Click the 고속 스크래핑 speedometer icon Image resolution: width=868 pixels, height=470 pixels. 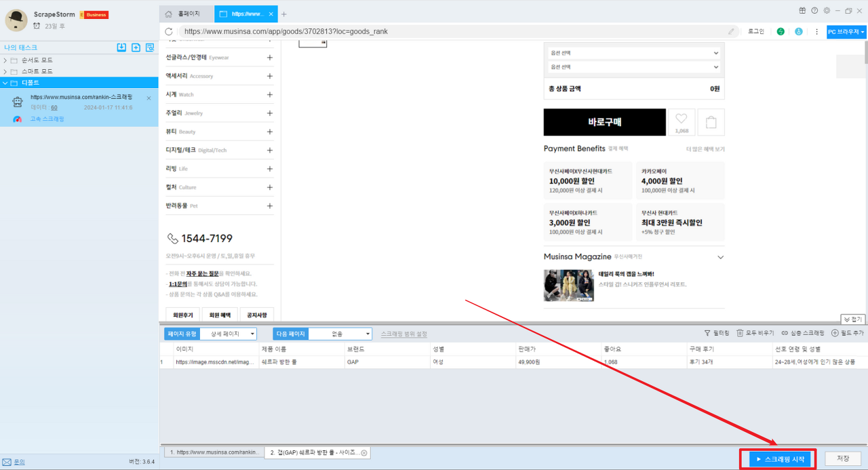pos(18,119)
